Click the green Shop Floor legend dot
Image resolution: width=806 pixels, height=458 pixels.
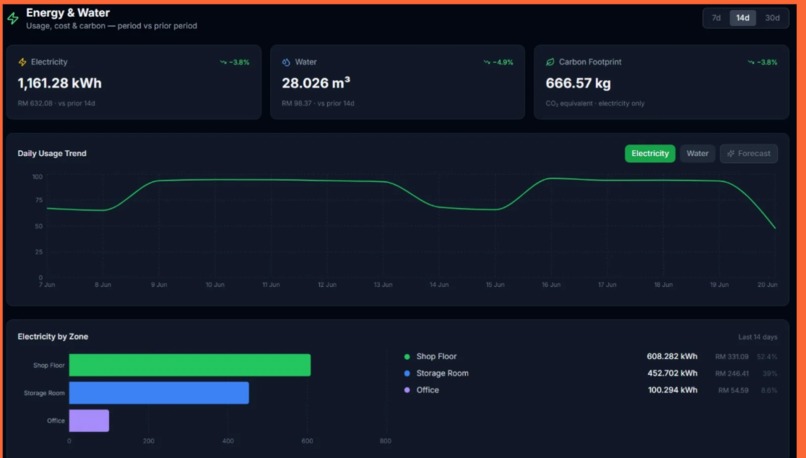[407, 357]
